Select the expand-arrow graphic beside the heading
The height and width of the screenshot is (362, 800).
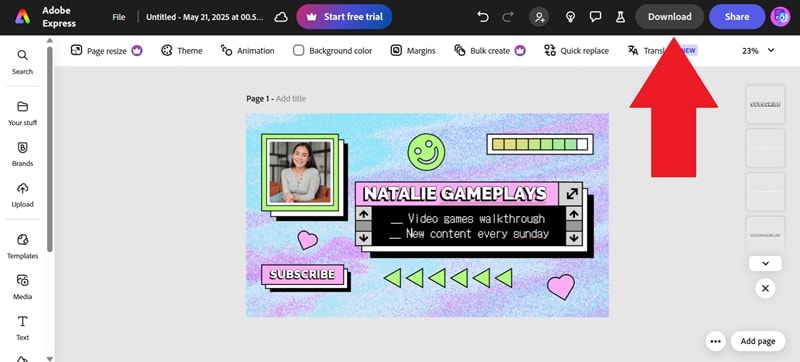tap(571, 194)
